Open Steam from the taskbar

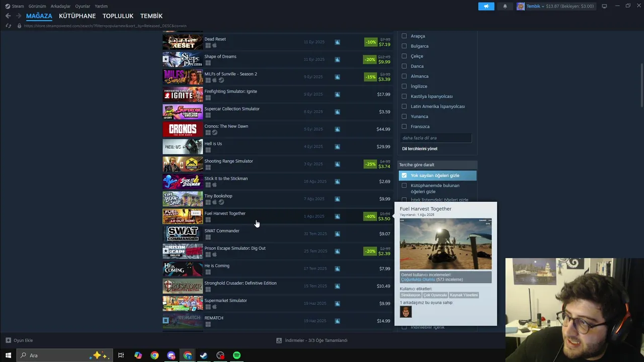204,355
